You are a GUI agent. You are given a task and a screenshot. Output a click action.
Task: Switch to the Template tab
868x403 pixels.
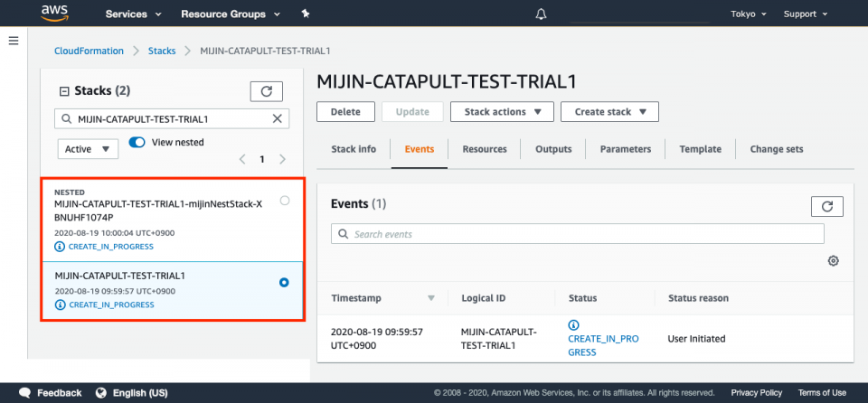tap(700, 149)
